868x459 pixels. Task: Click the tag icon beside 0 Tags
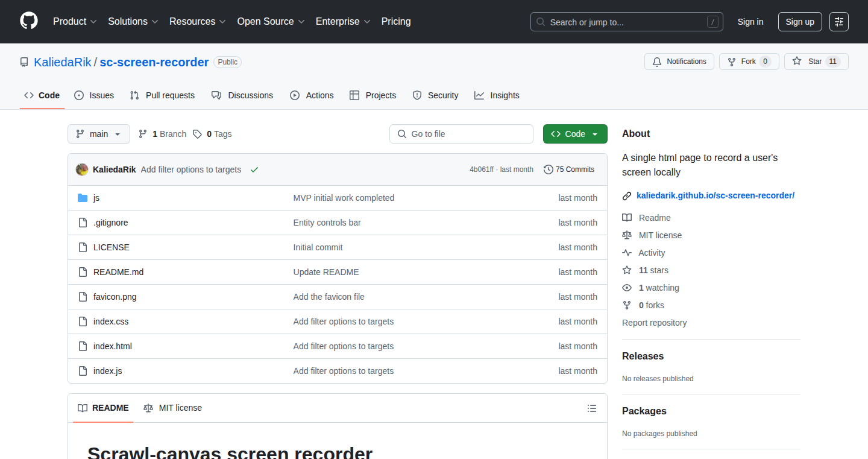197,134
